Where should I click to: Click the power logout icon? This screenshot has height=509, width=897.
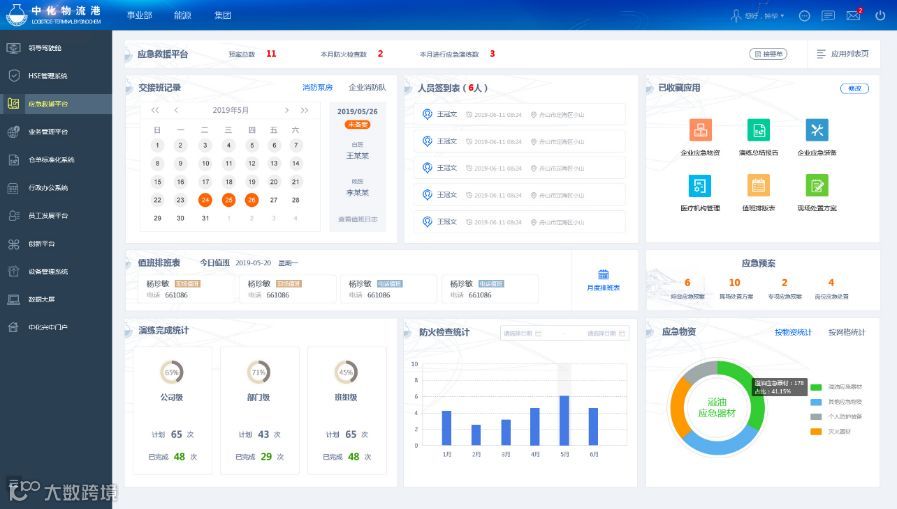pyautogui.click(x=880, y=15)
